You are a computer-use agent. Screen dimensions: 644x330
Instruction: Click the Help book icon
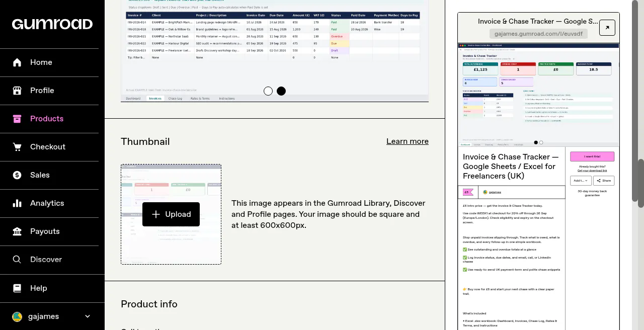pyautogui.click(x=17, y=288)
